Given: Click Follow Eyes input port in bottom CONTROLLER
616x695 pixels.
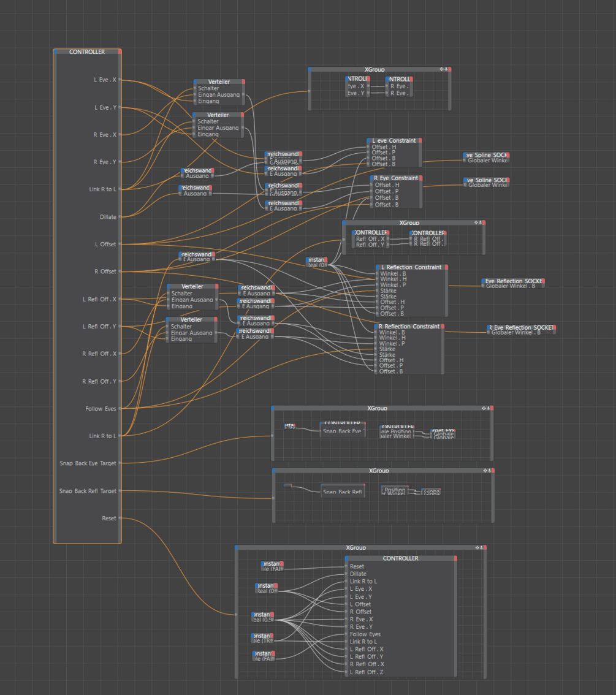Looking at the screenshot, I should (346, 634).
